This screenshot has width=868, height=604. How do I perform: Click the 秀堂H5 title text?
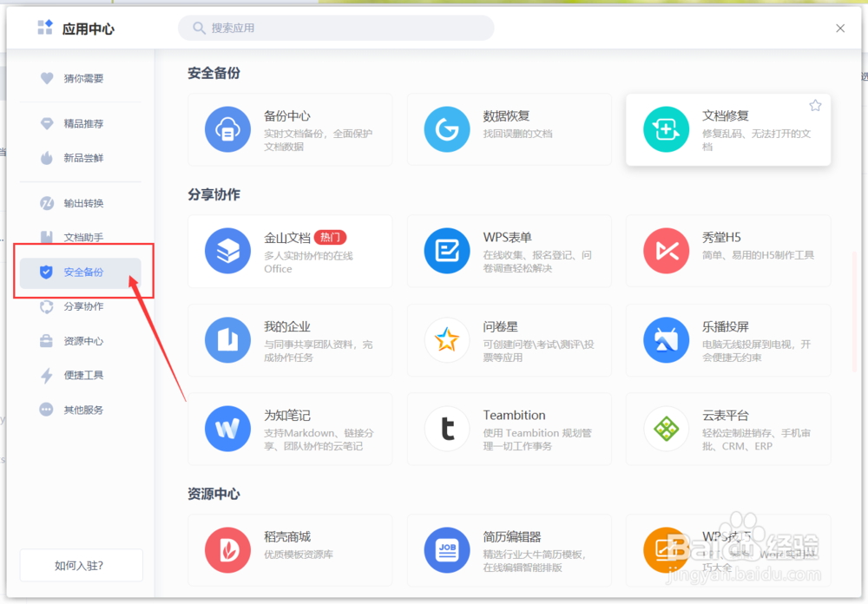(x=721, y=238)
